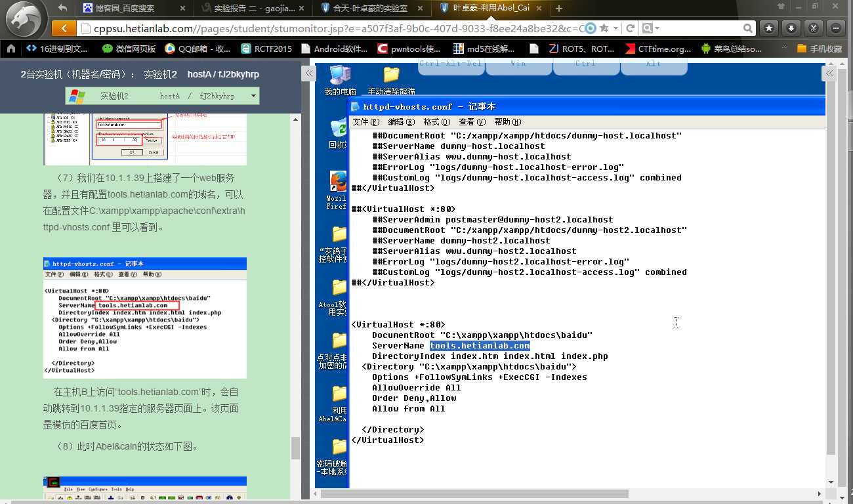Open a new browser tab
This screenshot has width=853, height=504.
[559, 9]
